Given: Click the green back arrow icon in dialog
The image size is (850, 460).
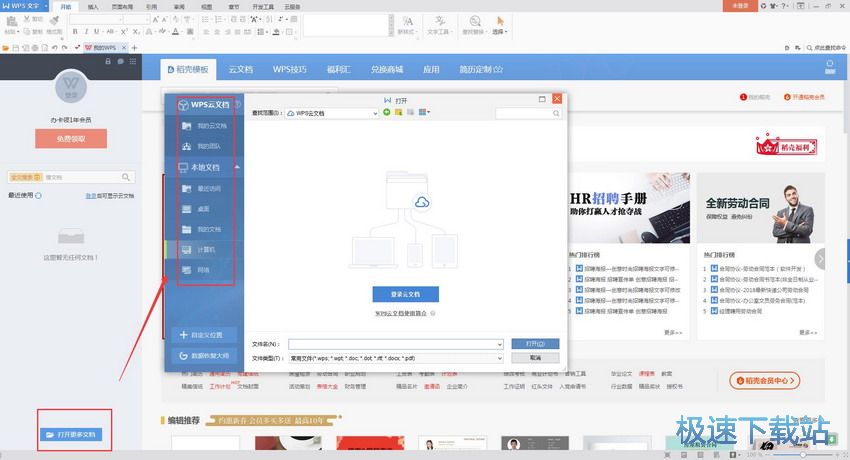Looking at the screenshot, I should (x=387, y=112).
